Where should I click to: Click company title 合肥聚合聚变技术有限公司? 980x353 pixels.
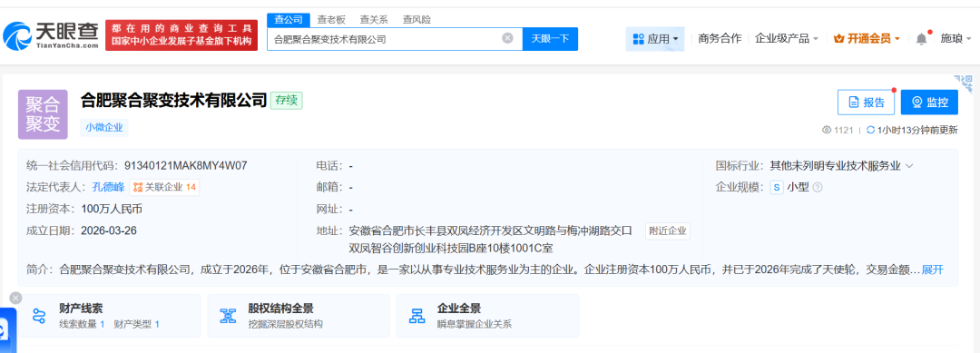(x=173, y=100)
